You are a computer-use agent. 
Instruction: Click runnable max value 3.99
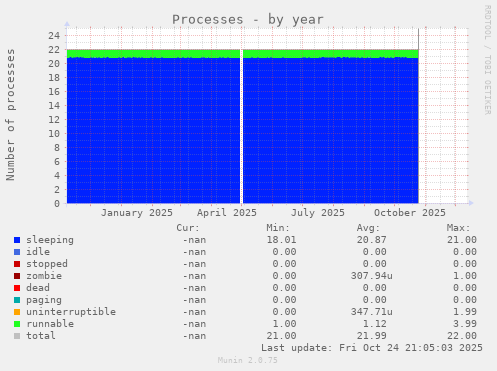pos(465,324)
